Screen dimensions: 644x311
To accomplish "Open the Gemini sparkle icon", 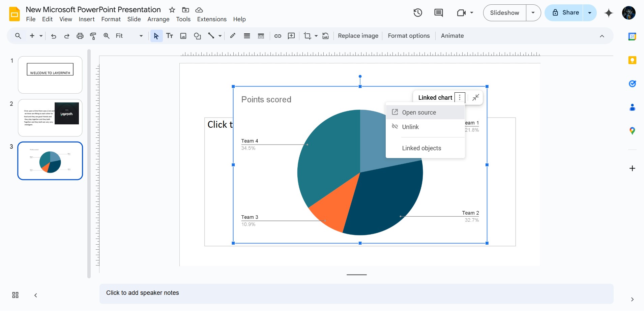I will point(609,13).
